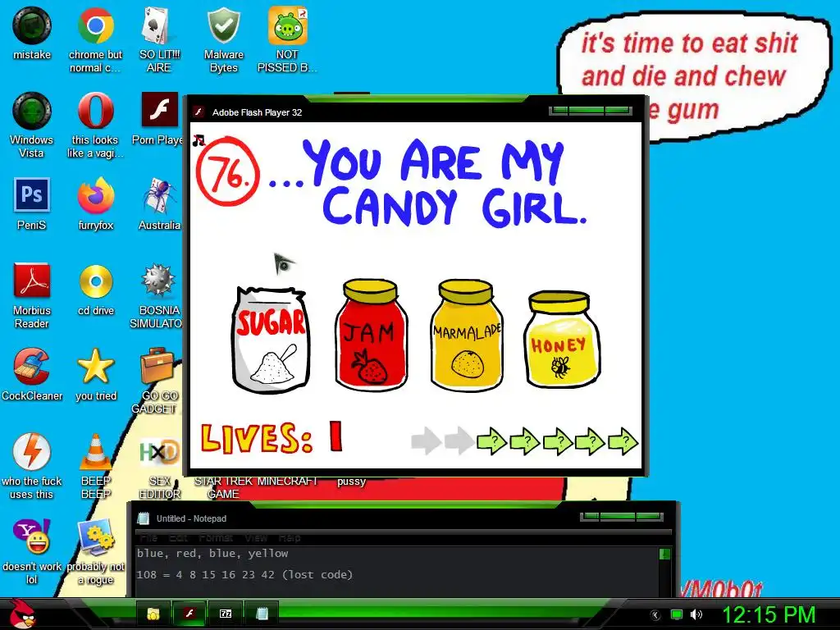The width and height of the screenshot is (840, 630).
Task: Use the last green skip arrow
Action: (623, 441)
